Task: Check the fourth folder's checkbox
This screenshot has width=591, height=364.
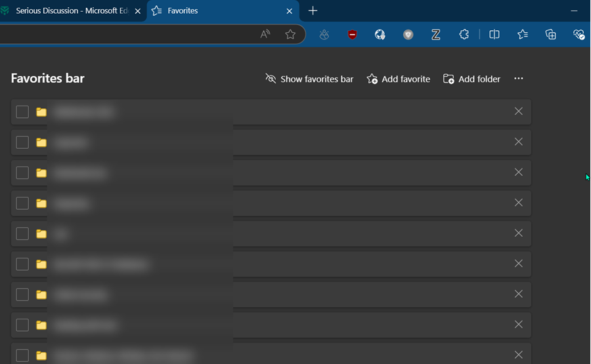Action: coord(22,203)
